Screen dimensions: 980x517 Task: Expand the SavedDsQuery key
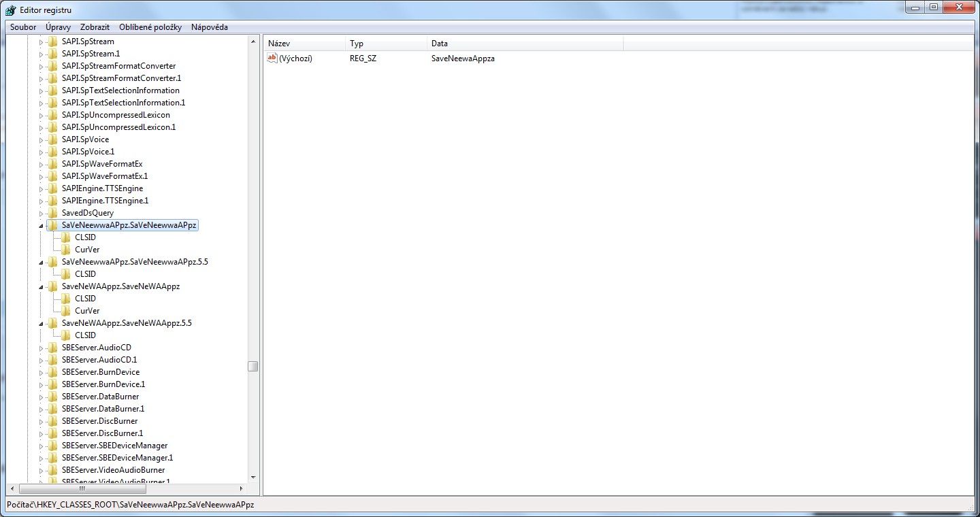(41, 214)
